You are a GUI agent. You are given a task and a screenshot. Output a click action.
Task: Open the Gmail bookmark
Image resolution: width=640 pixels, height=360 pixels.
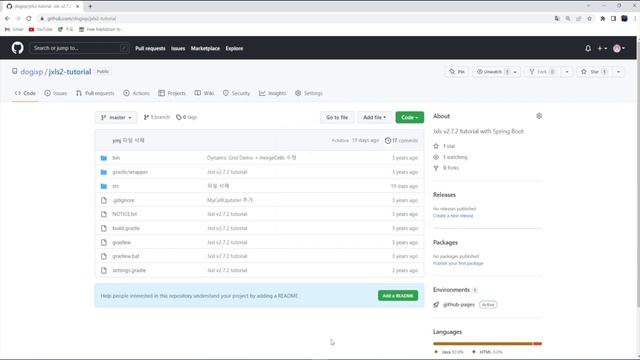coord(14,29)
